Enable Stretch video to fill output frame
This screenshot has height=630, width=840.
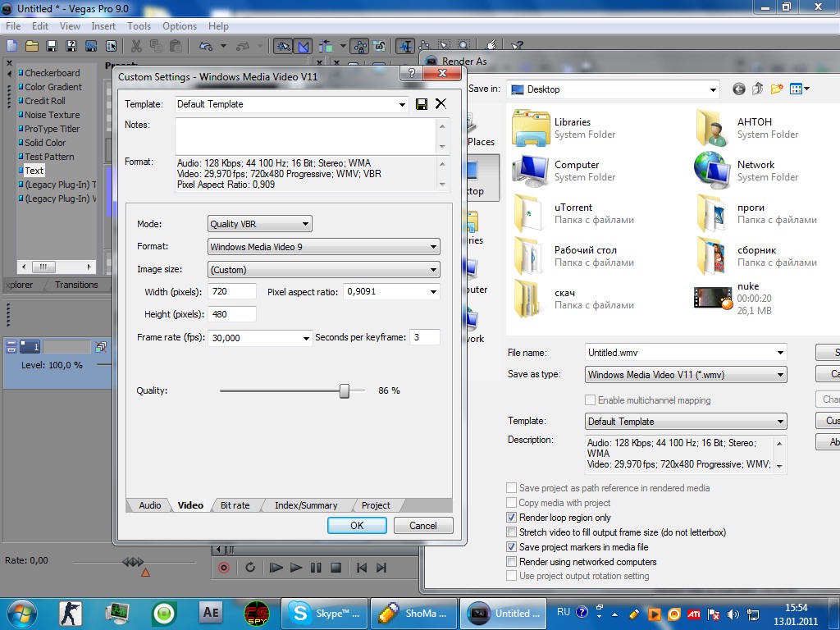click(x=512, y=532)
